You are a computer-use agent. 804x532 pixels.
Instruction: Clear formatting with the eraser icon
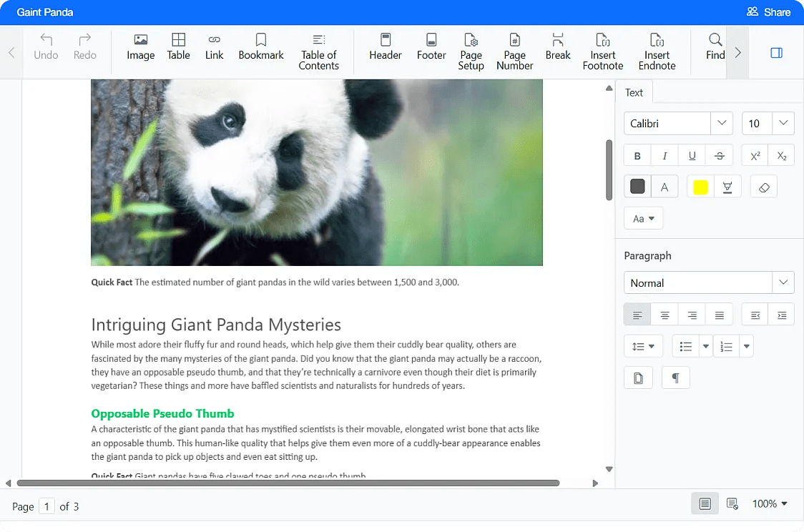pyautogui.click(x=763, y=186)
